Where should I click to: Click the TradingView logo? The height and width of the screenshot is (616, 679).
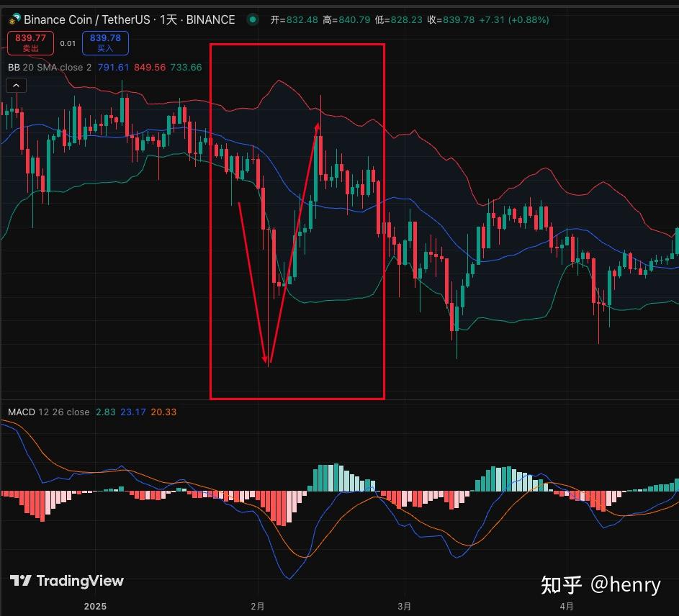pos(67,581)
